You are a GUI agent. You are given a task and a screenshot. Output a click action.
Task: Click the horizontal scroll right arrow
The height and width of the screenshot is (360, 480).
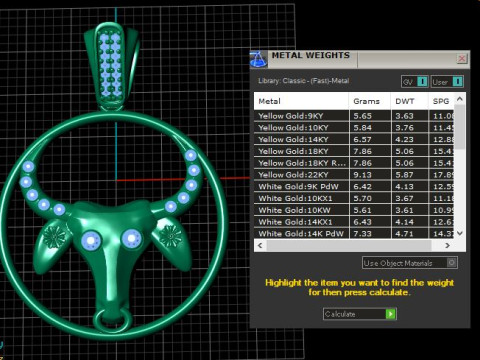click(448, 246)
